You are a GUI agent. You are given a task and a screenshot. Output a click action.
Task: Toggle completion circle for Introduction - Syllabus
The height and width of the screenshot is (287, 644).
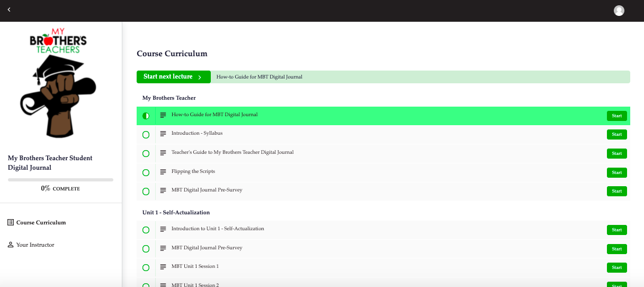tap(146, 135)
